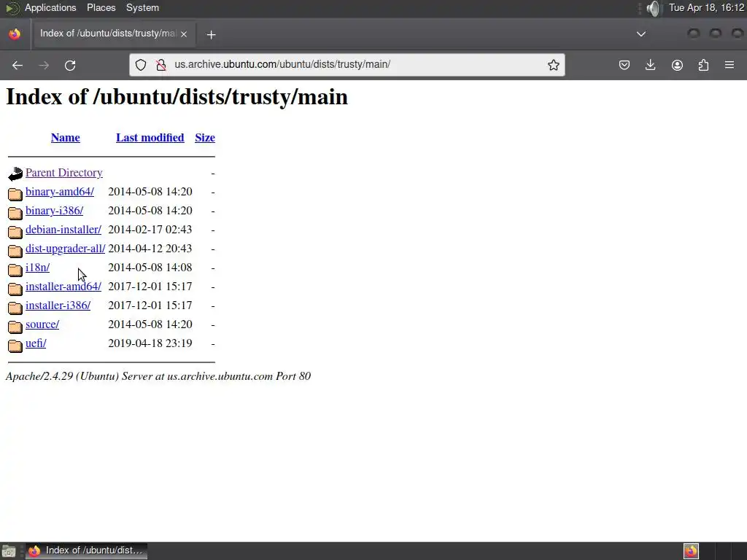The height and width of the screenshot is (560, 747).
Task: Click the Apache server footer text
Action: (158, 377)
